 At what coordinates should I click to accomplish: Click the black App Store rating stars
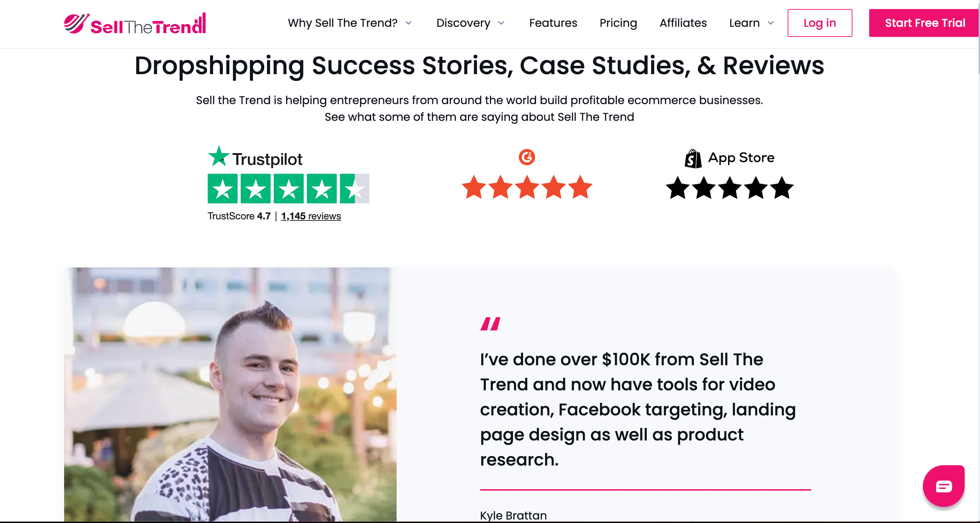point(729,188)
